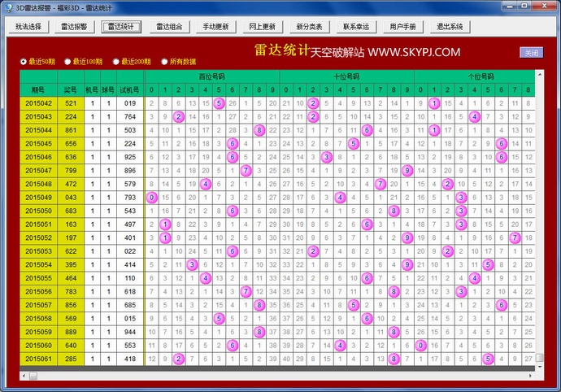This screenshot has height=392, width=561.
Task: Click 退出系统 to exit
Action: click(x=450, y=27)
